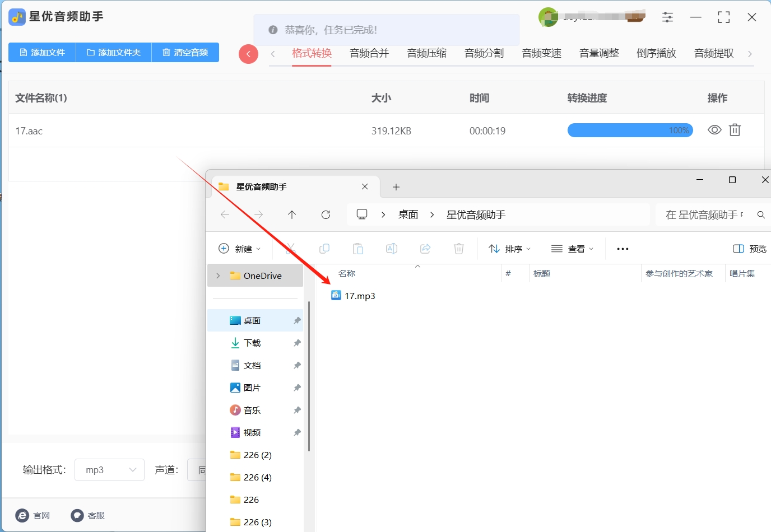This screenshot has width=771, height=532.
Task: Open the 声道 dropdown
Action: (197, 470)
